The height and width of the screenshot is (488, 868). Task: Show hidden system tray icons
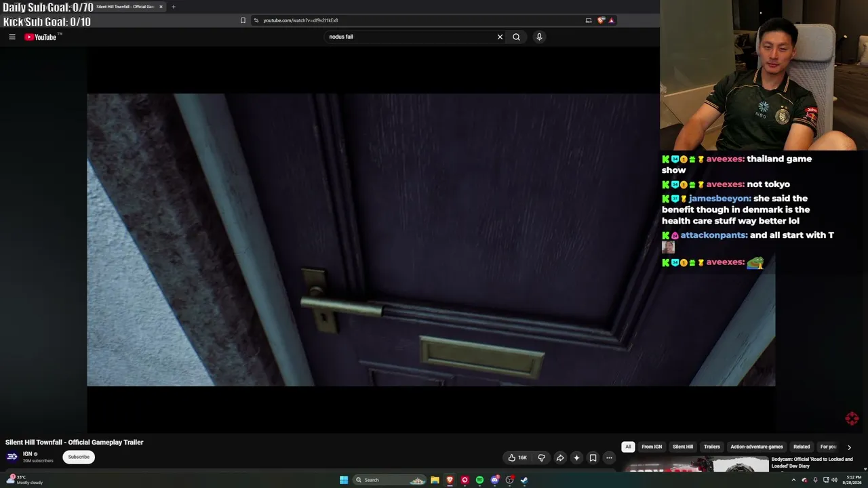[x=793, y=480]
